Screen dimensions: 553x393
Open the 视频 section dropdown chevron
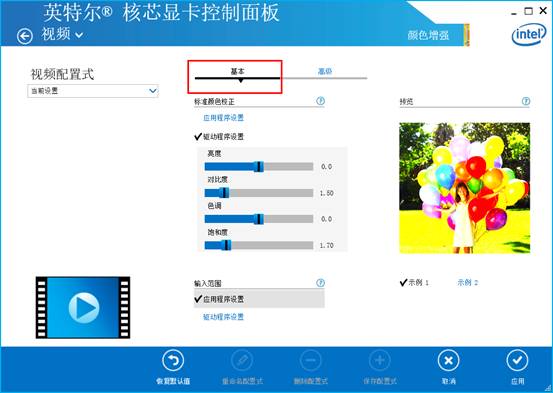click(79, 35)
